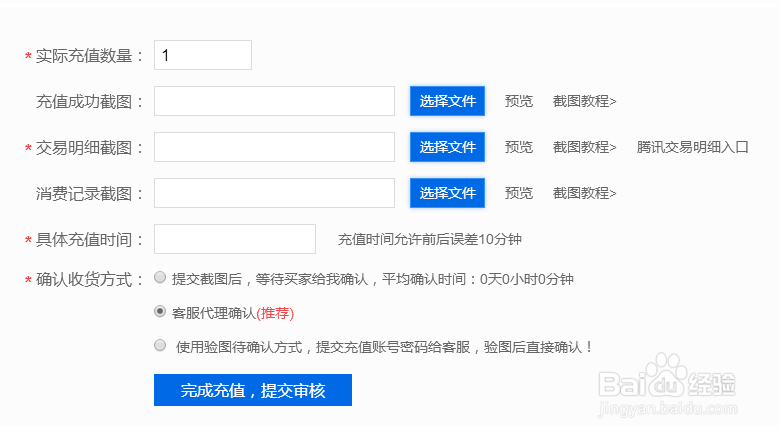Select the 使用验图待确认方式 radio option

[x=160, y=345]
